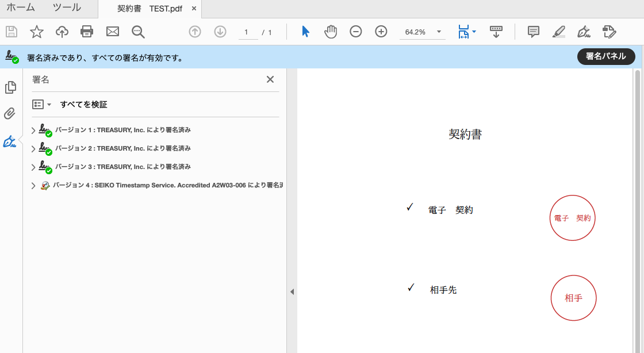Add the document to favorites with the star
This screenshot has height=353, width=644.
[36, 32]
